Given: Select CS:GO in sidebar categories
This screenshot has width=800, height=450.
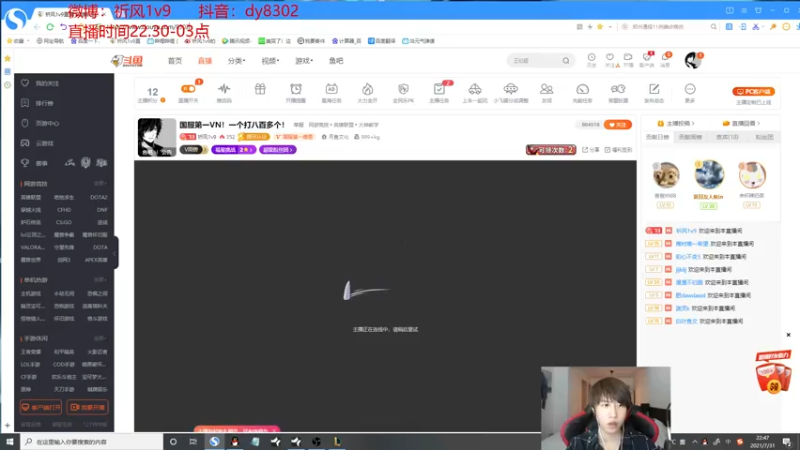Looking at the screenshot, I should [64, 222].
